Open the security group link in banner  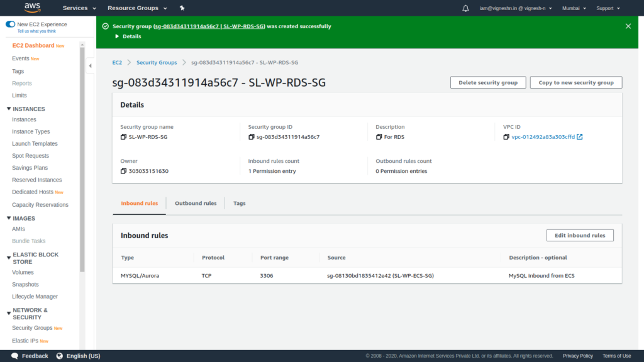point(209,26)
